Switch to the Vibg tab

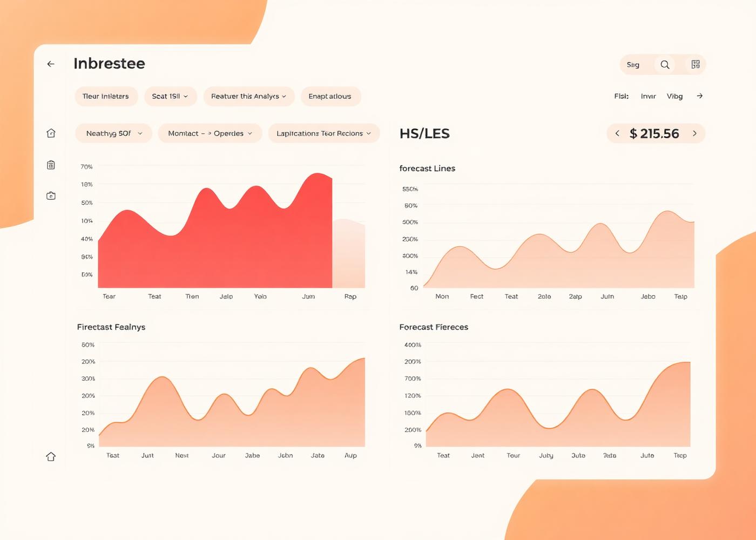(x=674, y=96)
